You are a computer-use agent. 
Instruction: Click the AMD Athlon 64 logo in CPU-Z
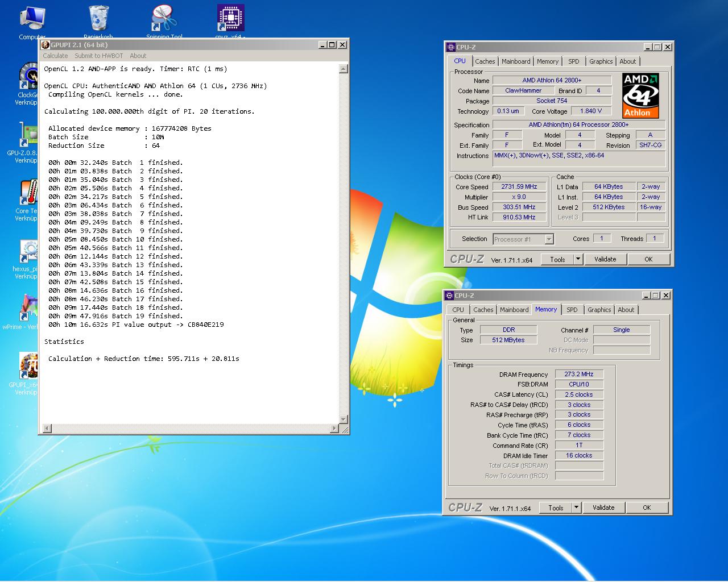pyautogui.click(x=640, y=95)
